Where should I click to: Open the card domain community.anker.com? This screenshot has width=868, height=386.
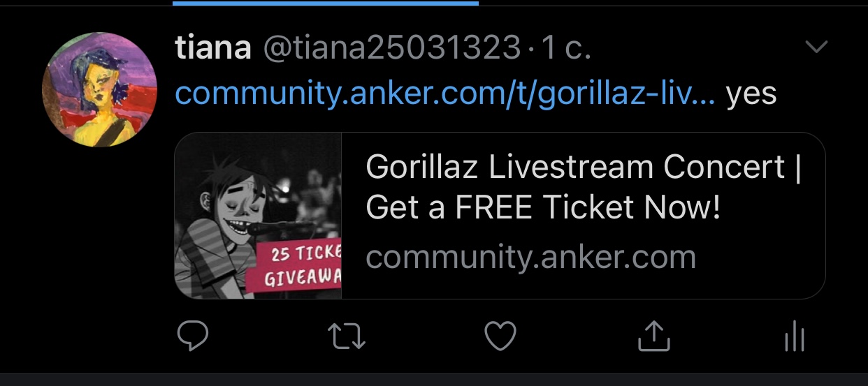[x=531, y=258]
